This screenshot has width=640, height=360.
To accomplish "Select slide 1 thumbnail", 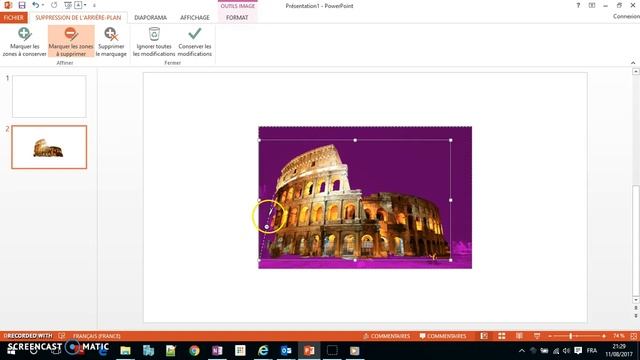I will coord(49,96).
